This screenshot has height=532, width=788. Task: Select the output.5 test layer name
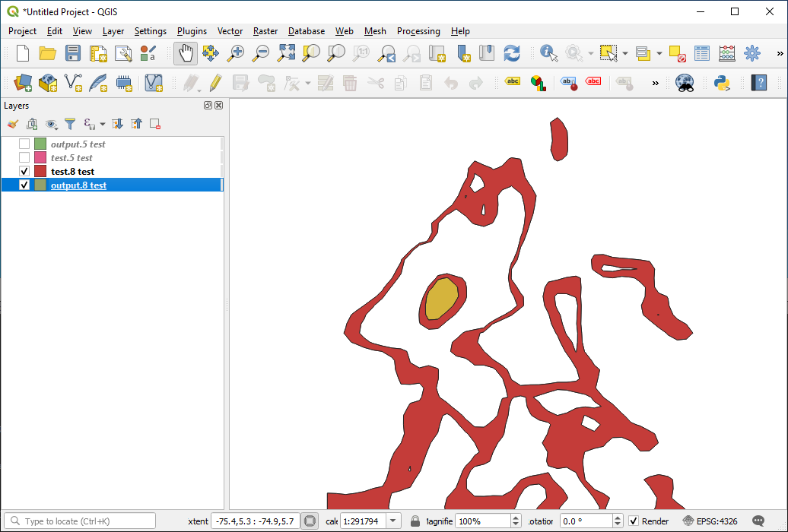pos(78,144)
